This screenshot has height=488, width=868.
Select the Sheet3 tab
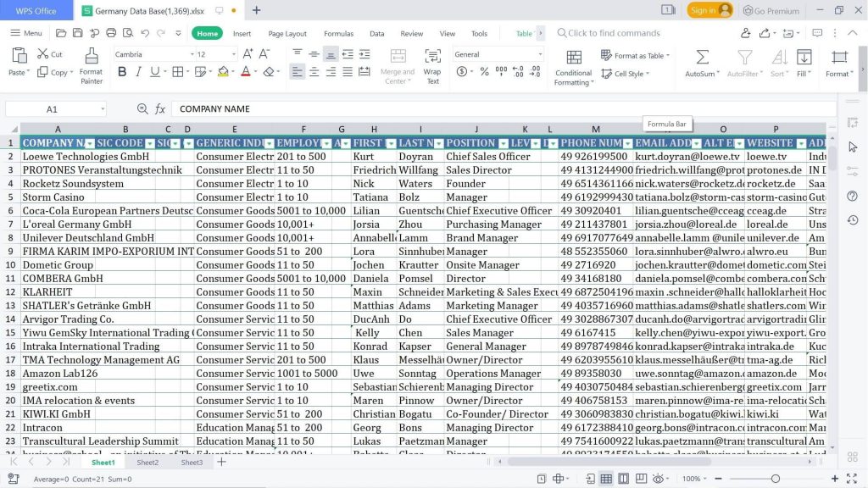point(192,462)
